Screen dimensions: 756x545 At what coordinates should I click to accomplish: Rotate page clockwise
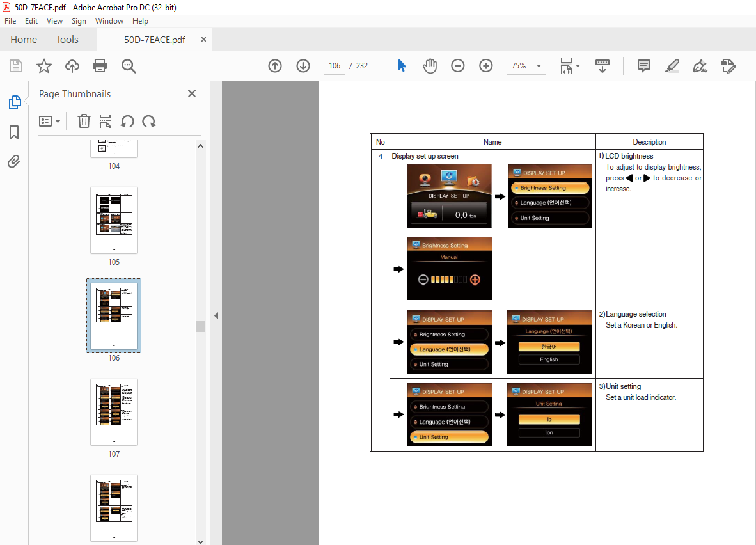click(x=149, y=121)
